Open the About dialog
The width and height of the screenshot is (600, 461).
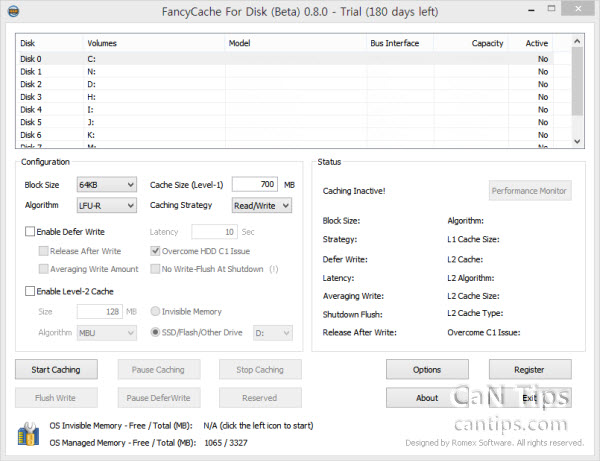[427, 398]
